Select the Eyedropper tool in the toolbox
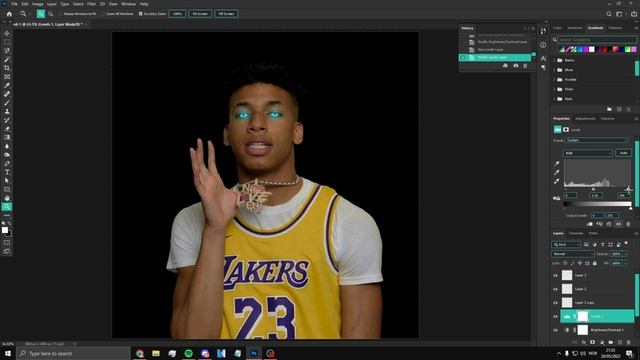 [x=7, y=85]
